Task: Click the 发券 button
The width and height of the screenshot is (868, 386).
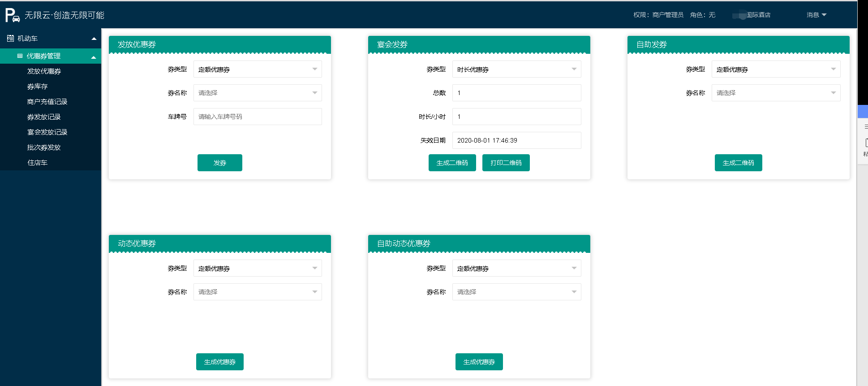Action: coord(219,163)
